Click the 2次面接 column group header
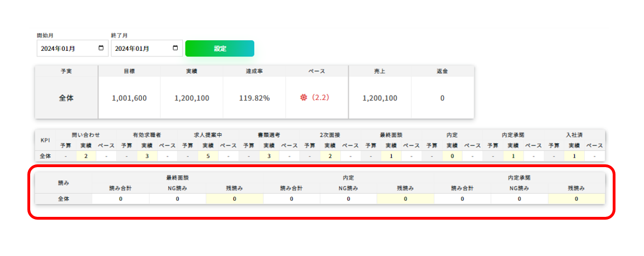 (x=330, y=134)
